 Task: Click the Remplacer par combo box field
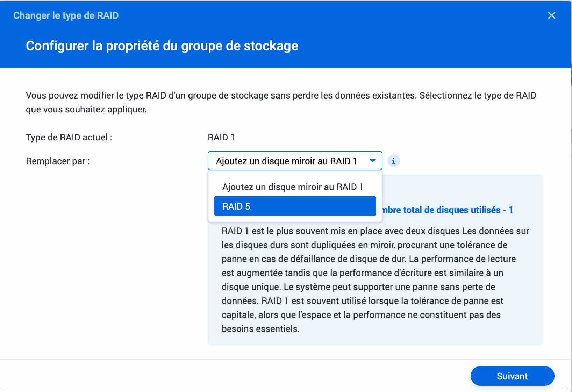tap(287, 161)
